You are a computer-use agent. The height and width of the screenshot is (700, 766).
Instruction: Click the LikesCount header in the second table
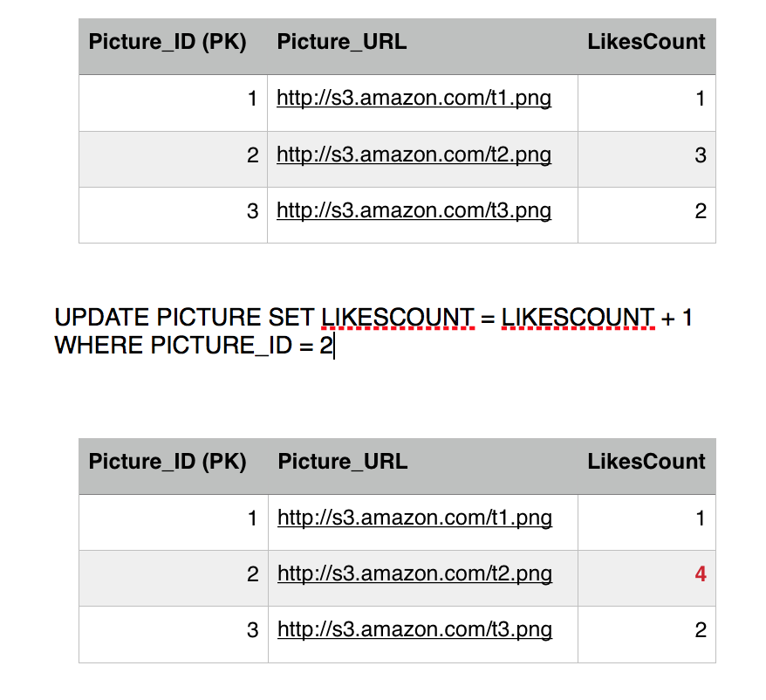[x=646, y=462]
